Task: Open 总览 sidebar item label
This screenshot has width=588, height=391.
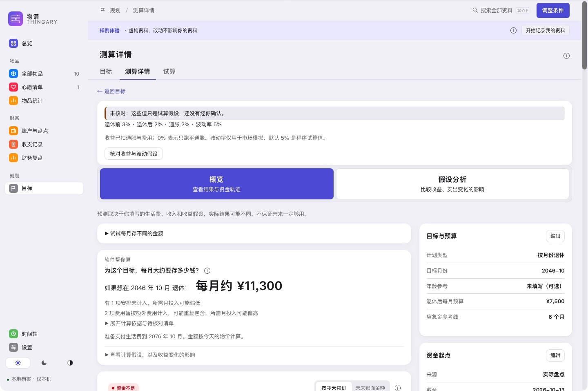Action: click(x=27, y=43)
